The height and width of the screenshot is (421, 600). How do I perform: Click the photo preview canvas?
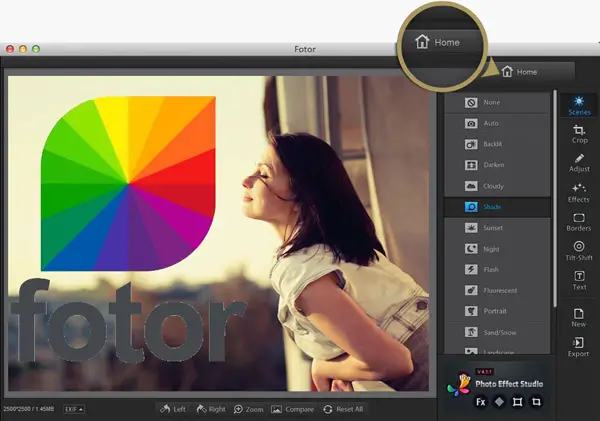point(218,233)
